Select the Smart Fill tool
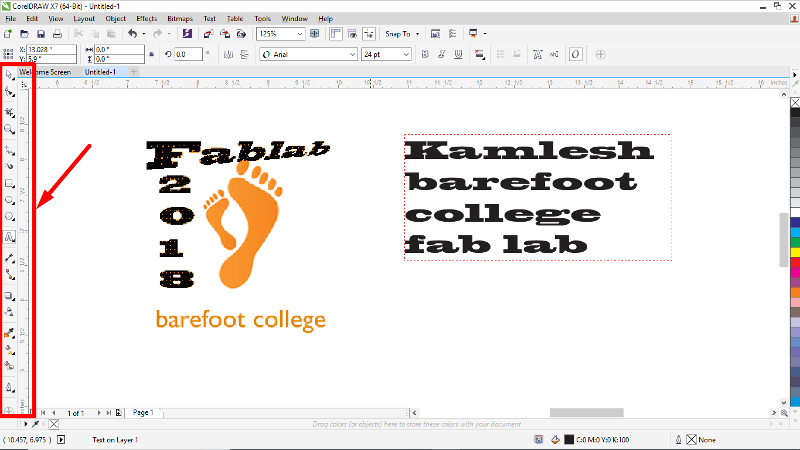The height and width of the screenshot is (450, 800). coord(9,366)
